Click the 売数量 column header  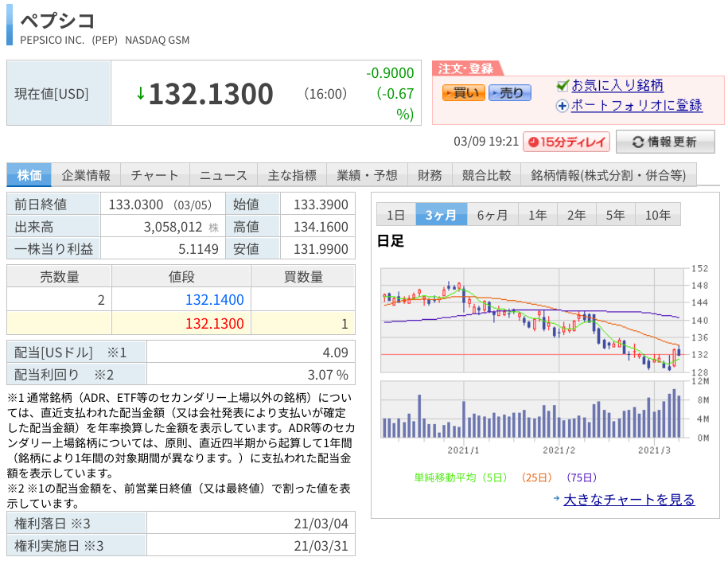(x=60, y=277)
